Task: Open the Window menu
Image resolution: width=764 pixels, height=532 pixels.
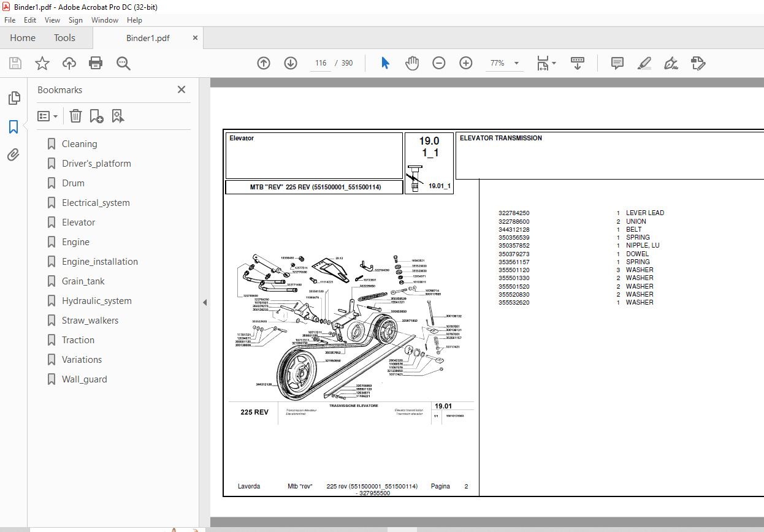Action: tap(105, 20)
